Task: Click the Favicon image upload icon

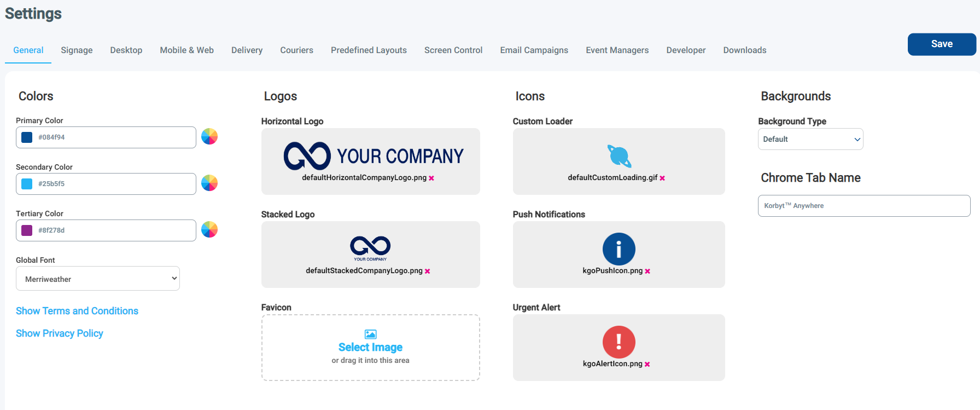Action: point(370,334)
